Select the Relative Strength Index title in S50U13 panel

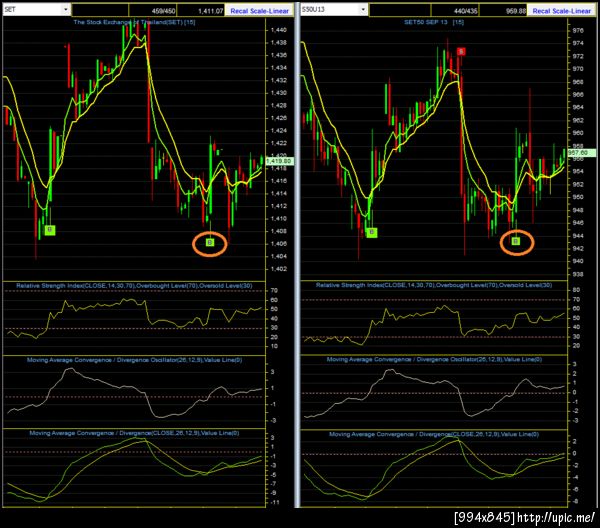[x=434, y=285]
